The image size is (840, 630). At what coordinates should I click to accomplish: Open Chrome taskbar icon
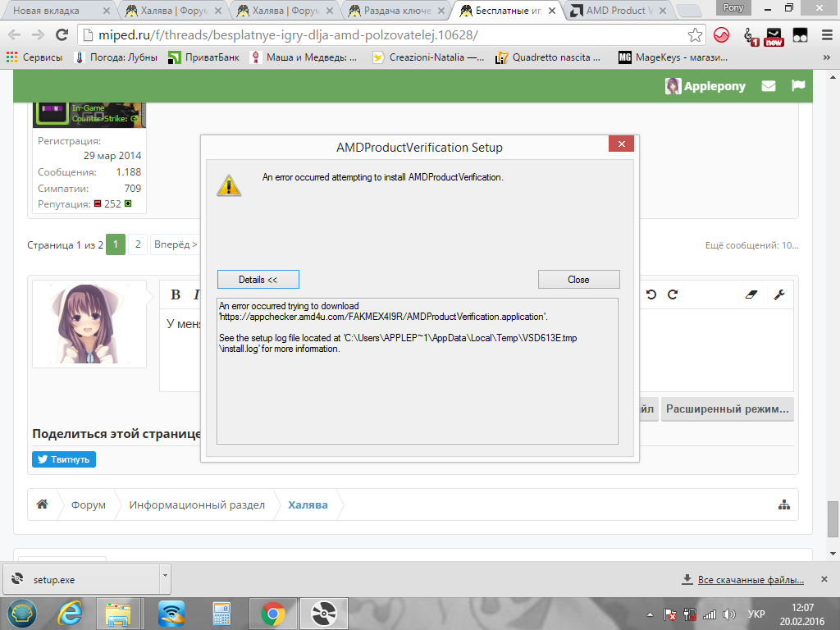coord(273,614)
